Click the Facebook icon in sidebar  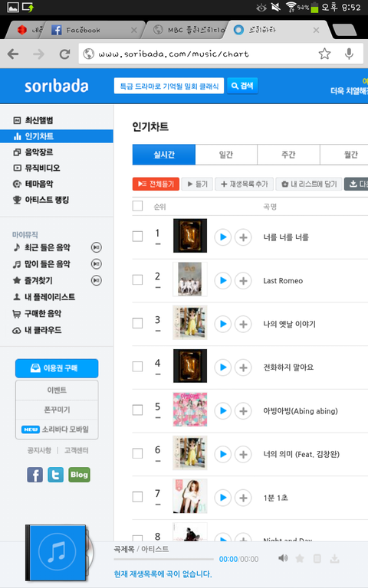coord(35,475)
